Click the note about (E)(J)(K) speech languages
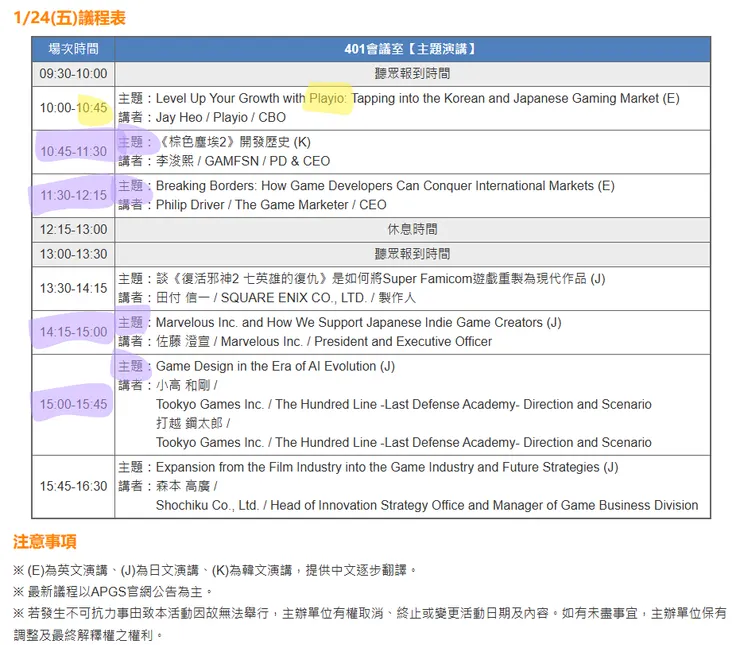 (x=215, y=570)
